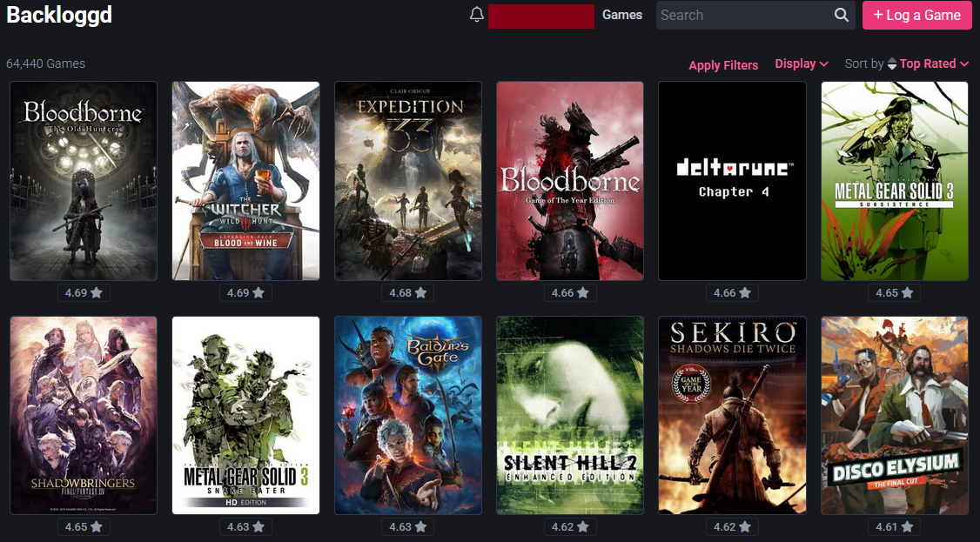Click the star under Deltarune Chapter 4

point(745,293)
